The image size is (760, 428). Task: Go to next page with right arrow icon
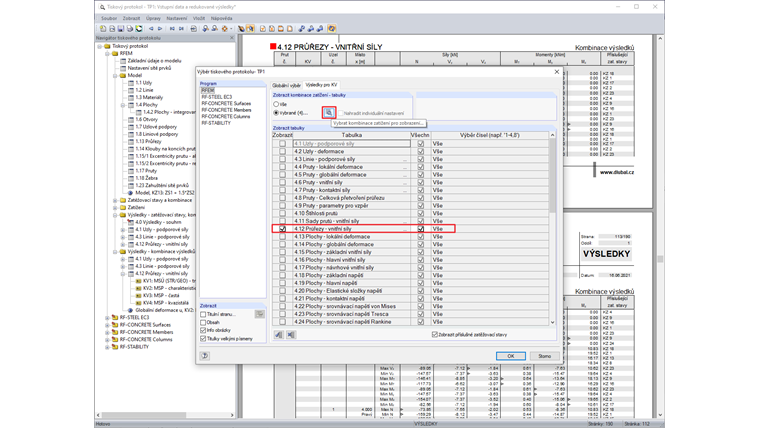[x=159, y=29]
